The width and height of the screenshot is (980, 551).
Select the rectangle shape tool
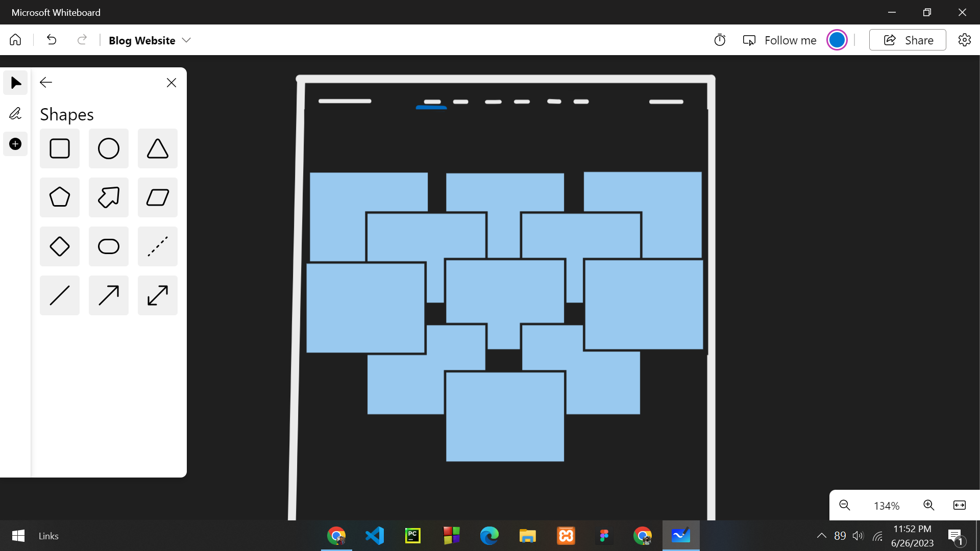[x=59, y=148]
